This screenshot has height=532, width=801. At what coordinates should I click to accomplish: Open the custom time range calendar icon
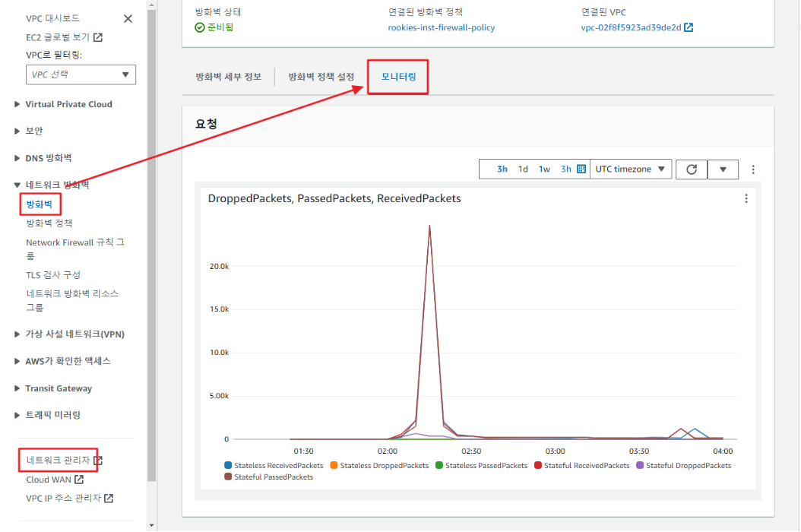pos(581,169)
